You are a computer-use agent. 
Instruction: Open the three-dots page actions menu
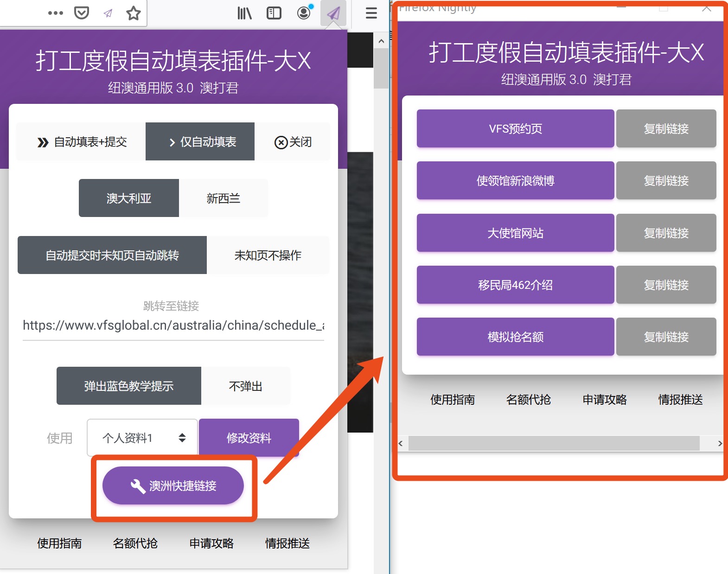(x=56, y=13)
